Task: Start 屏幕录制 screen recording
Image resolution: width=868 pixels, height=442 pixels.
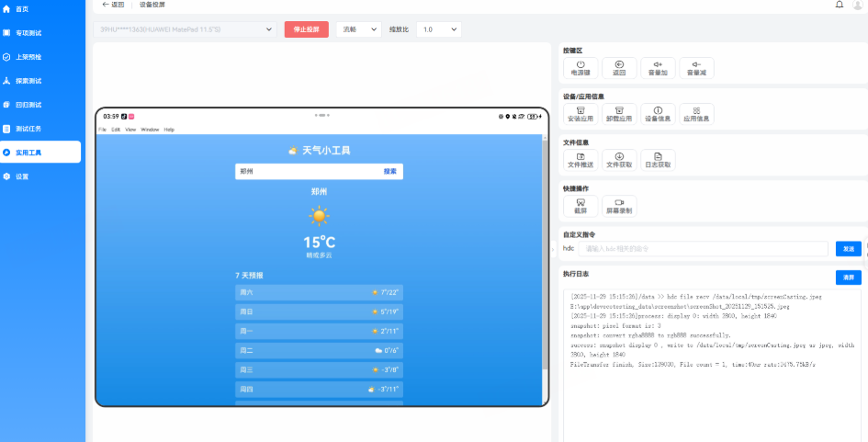Action: coord(619,206)
